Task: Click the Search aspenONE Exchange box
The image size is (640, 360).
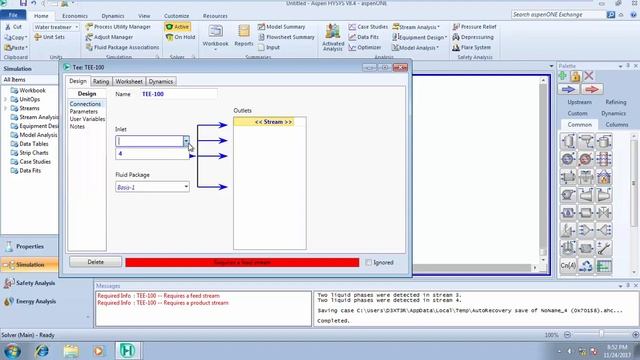Action: 558,15
